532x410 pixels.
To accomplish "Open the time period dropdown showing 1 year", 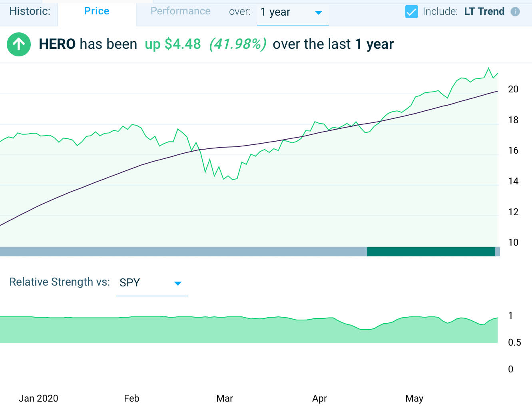I will pos(293,12).
